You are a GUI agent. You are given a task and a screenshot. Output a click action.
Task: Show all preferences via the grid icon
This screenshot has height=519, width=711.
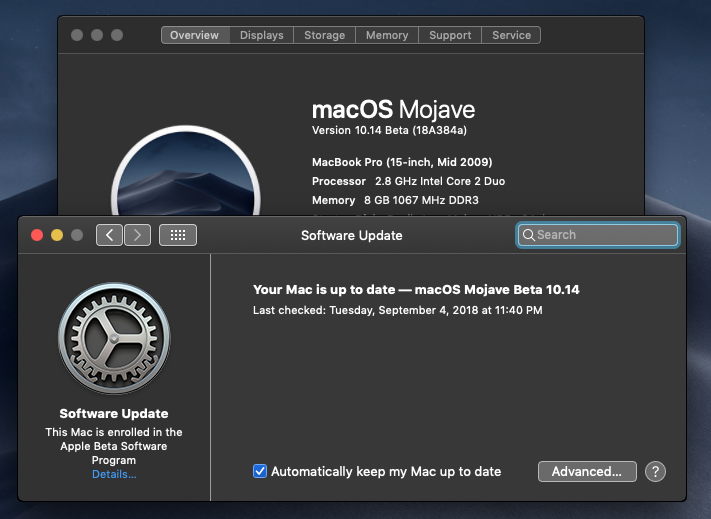point(178,235)
